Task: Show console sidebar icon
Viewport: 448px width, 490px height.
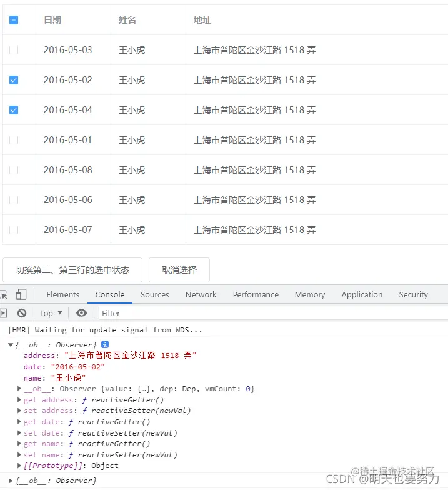Action: [3, 313]
